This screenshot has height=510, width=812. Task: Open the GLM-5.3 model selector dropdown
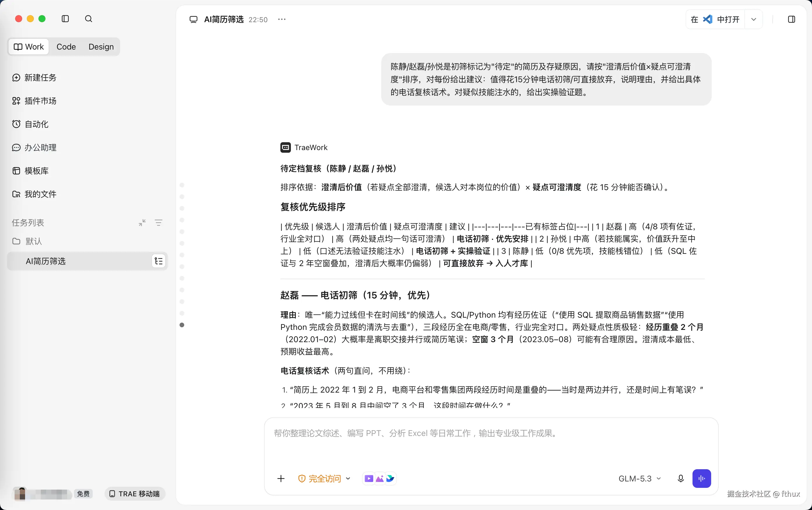click(640, 478)
